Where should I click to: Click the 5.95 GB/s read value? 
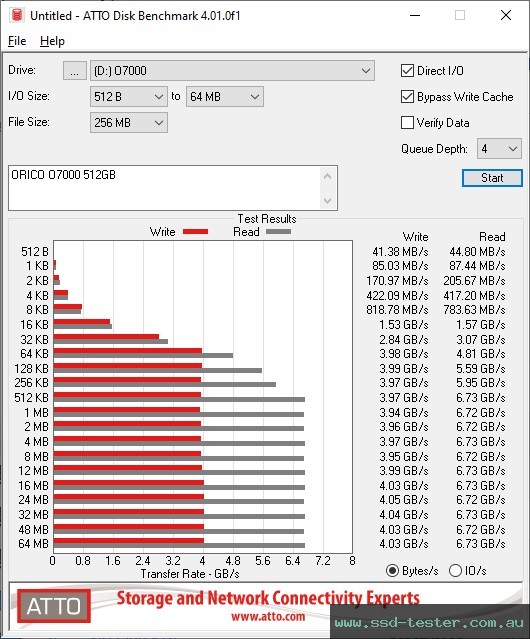tap(481, 383)
